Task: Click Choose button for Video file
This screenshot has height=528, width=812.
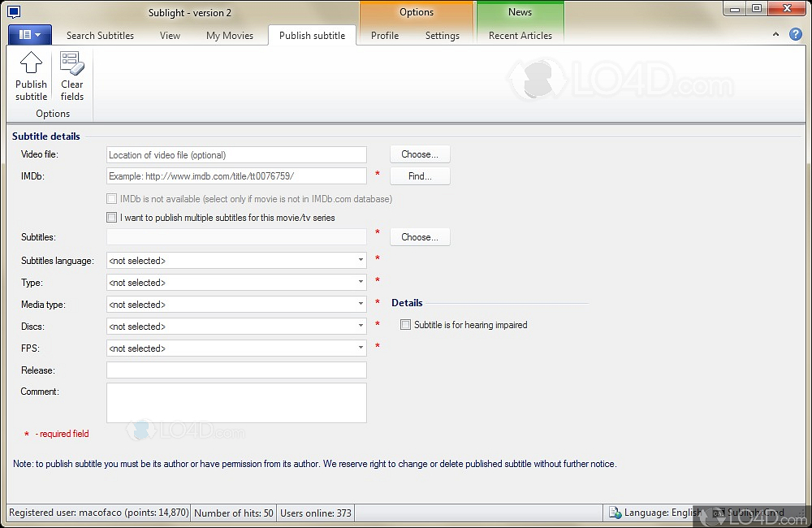Action: click(x=420, y=154)
